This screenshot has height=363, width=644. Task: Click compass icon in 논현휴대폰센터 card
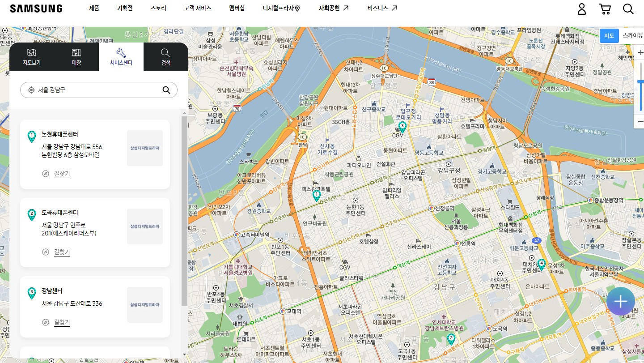tap(45, 174)
